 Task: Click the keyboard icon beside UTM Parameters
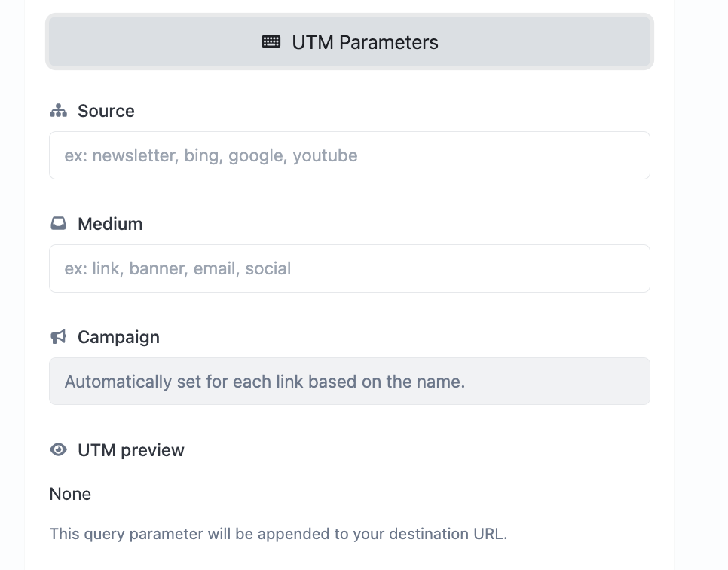[x=271, y=42]
